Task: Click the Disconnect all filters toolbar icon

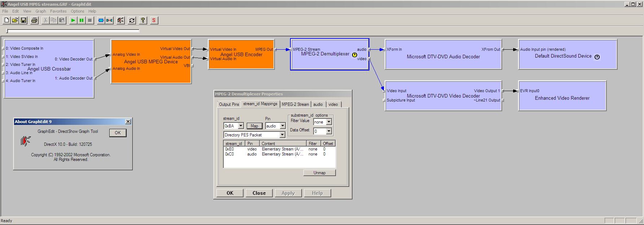Action: [109, 20]
